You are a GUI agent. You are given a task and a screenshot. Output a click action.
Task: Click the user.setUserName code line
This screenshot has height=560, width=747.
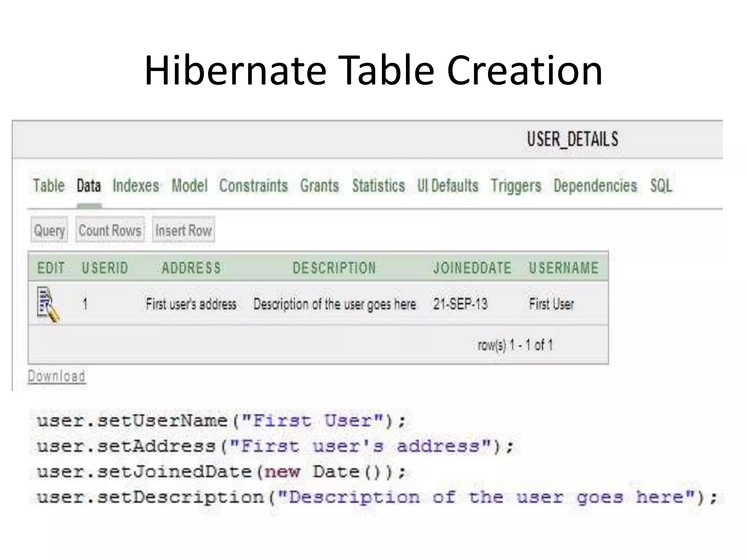[221, 421]
